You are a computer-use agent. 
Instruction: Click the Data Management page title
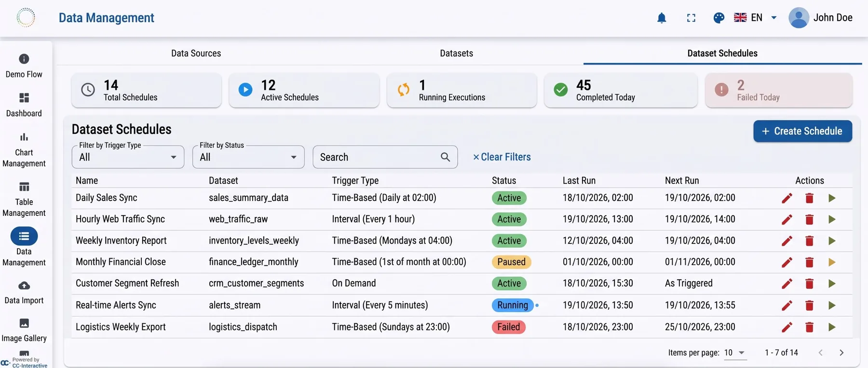[107, 18]
